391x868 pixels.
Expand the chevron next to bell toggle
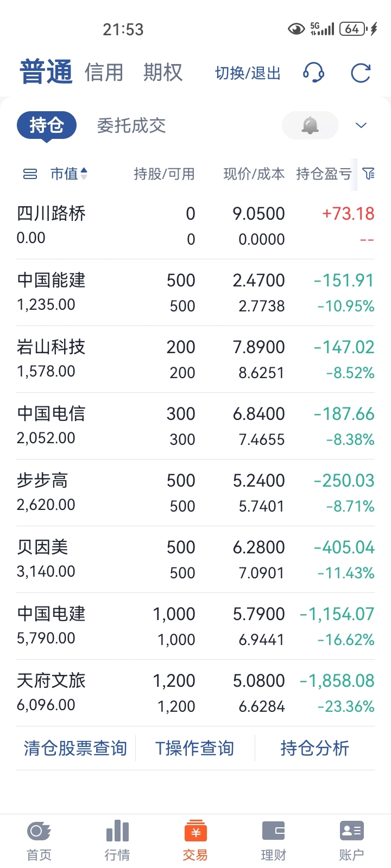pyautogui.click(x=361, y=125)
